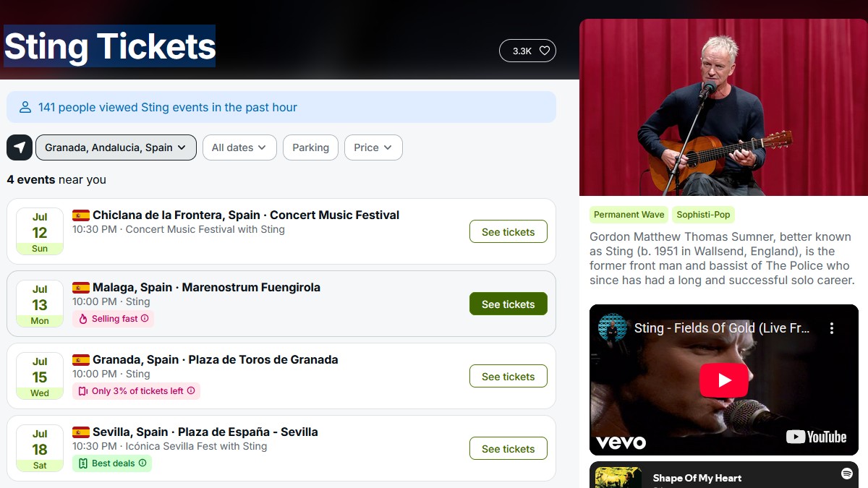
Task: Expand the Granada, Andalucia, Spain location dropdown
Action: click(x=116, y=147)
